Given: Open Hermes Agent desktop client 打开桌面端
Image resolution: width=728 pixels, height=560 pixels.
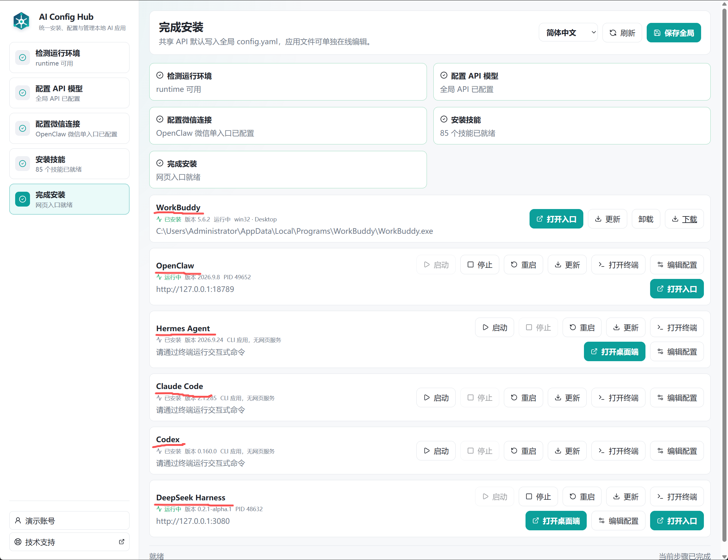Looking at the screenshot, I should [614, 352].
